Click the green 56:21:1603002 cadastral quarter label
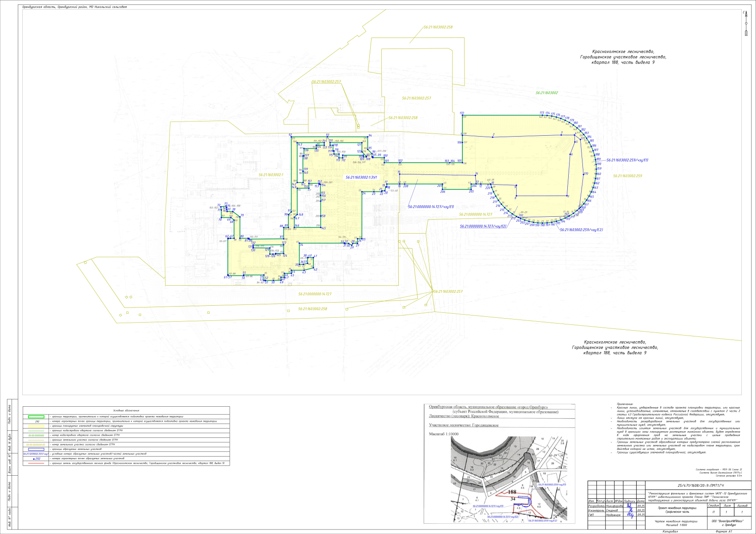The image size is (756, 534). click(x=546, y=93)
